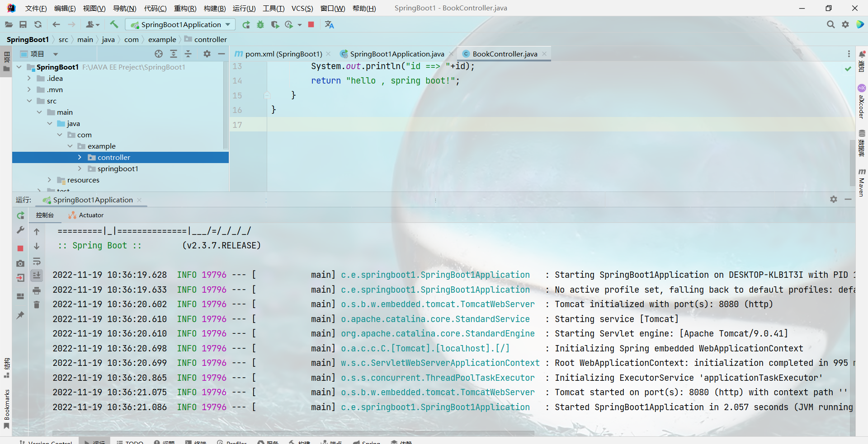Start debugging SpringBoot1Application
This screenshot has height=444, width=868.
[260, 25]
